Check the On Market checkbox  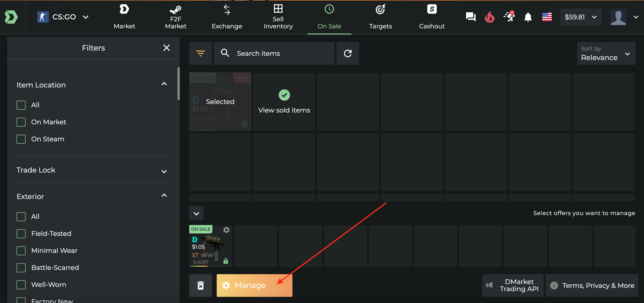click(x=21, y=122)
